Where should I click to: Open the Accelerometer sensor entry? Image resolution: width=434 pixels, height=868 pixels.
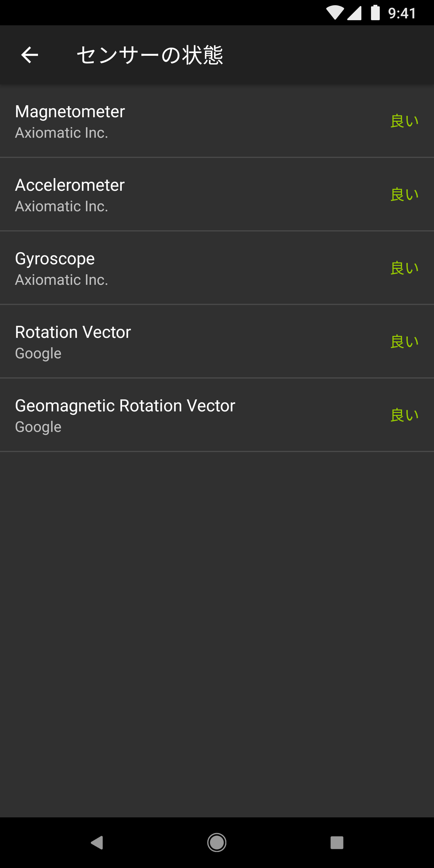[x=217, y=194]
